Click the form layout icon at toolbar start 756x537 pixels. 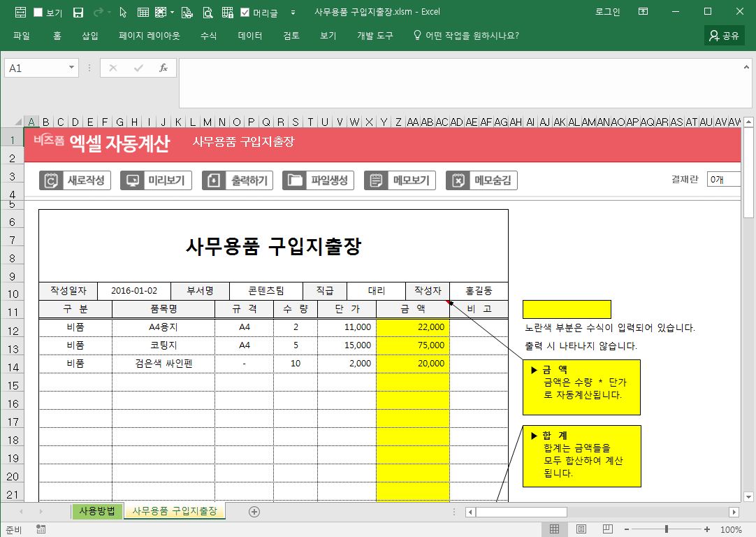pyautogui.click(x=21, y=13)
